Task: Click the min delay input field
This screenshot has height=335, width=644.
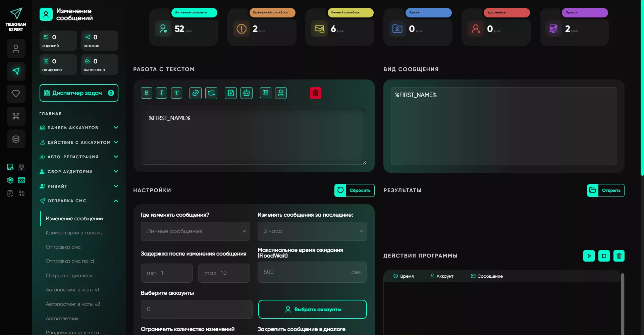Action: tap(167, 273)
